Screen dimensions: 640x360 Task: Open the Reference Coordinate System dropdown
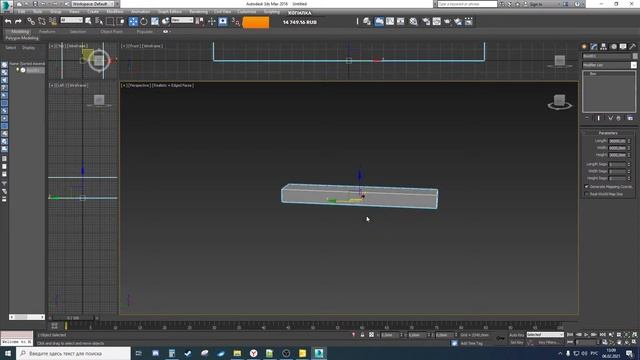182,20
